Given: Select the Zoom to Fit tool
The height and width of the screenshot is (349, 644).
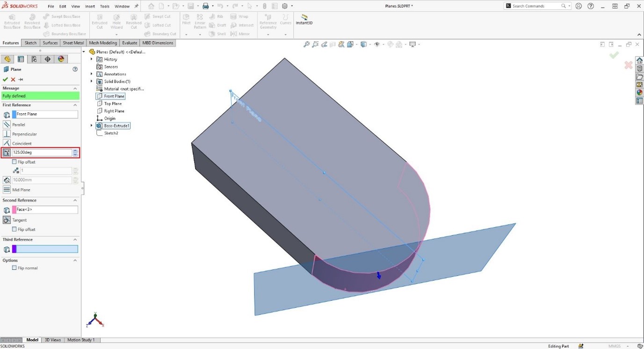Looking at the screenshot, I should pos(306,44).
